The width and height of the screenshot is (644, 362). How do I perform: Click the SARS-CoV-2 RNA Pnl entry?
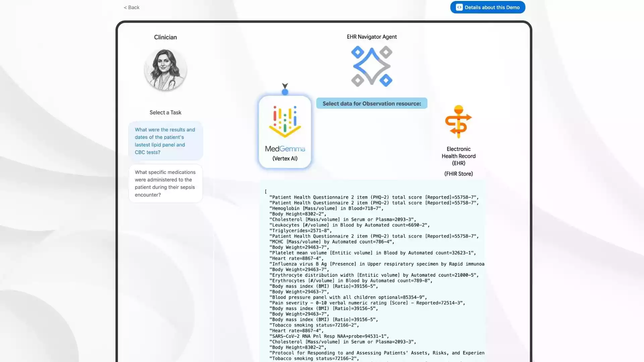329,336
